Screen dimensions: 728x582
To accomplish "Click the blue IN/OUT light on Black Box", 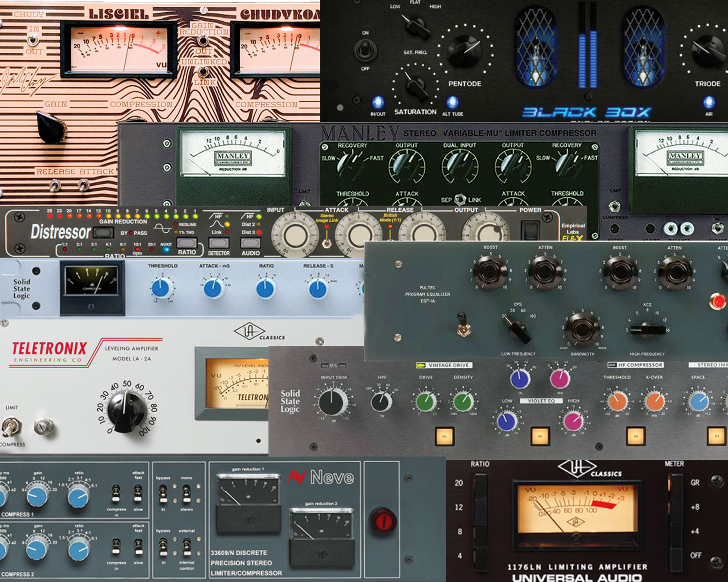I will (x=378, y=102).
